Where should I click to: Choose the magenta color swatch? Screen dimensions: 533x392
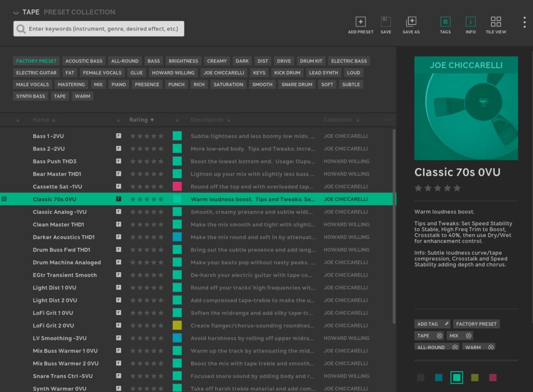click(492, 377)
